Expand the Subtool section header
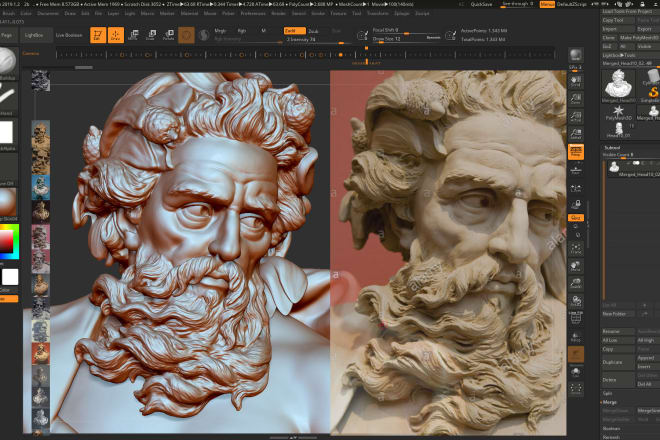Screen dimensions: 660x440 pos(612,147)
